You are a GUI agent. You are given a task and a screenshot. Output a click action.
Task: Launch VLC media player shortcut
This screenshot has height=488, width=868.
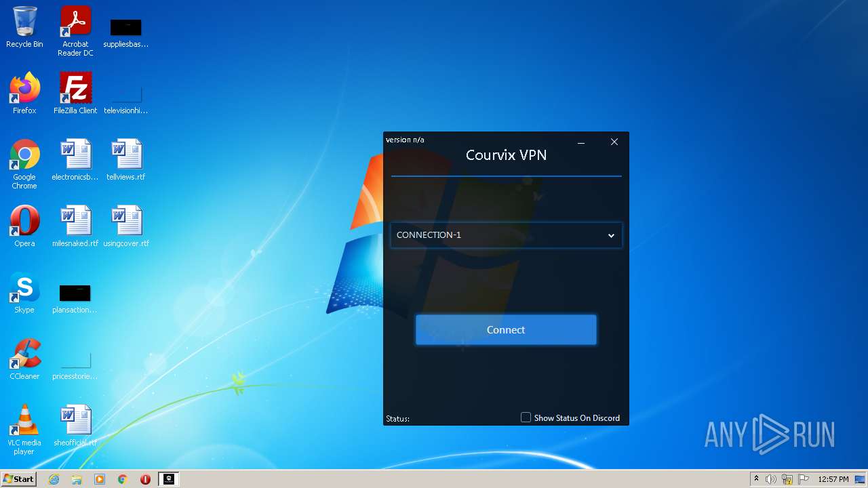coord(24,430)
